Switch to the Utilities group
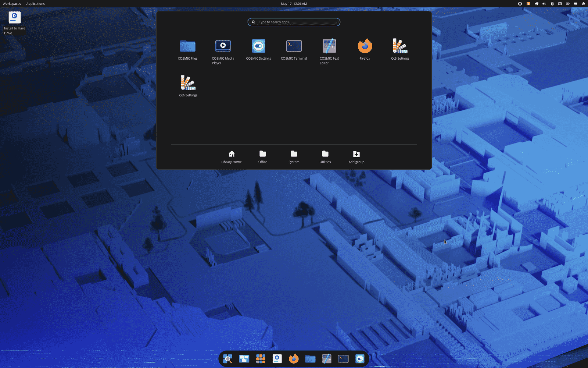The image size is (588, 368). (x=325, y=157)
